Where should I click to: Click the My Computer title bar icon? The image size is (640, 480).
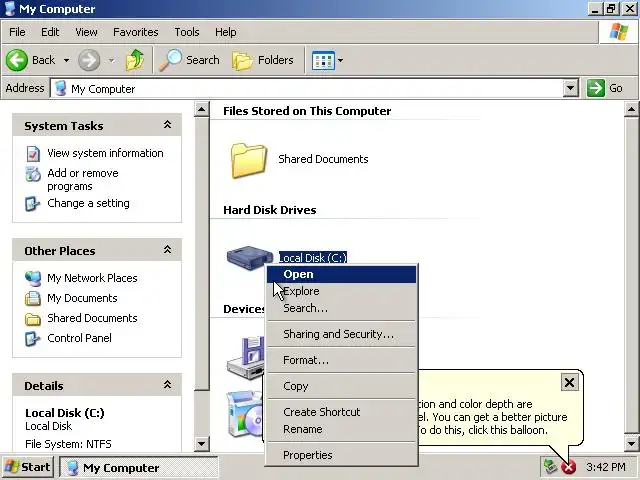[10, 9]
